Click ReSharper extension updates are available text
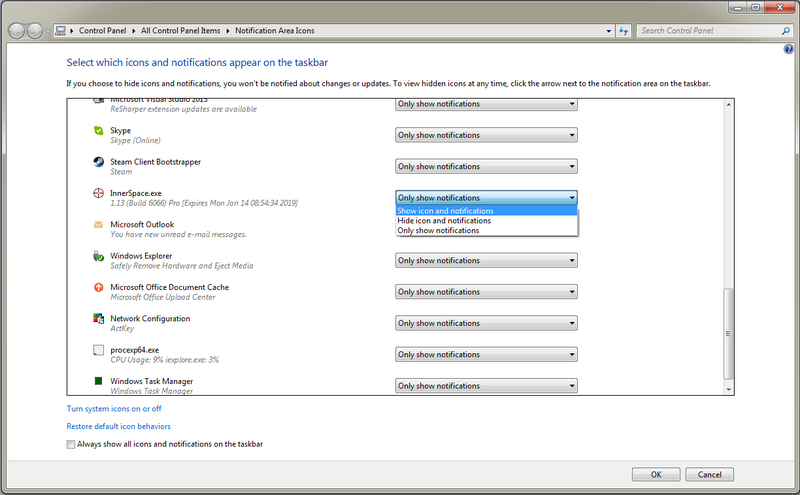Viewport: 800px width, 495px height. pos(184,109)
